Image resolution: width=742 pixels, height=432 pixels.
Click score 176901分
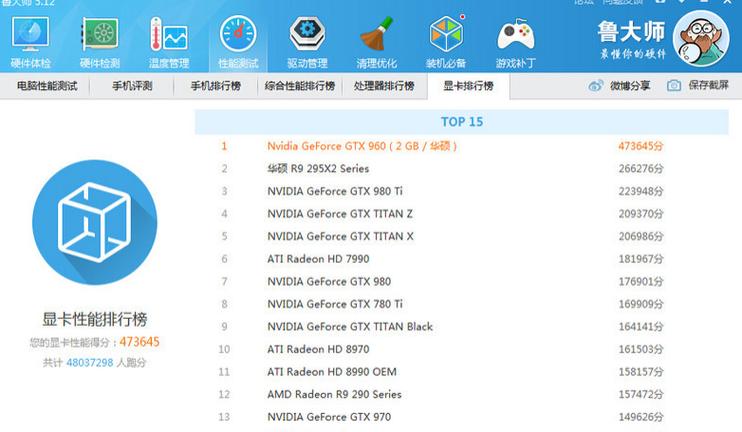coord(641,282)
